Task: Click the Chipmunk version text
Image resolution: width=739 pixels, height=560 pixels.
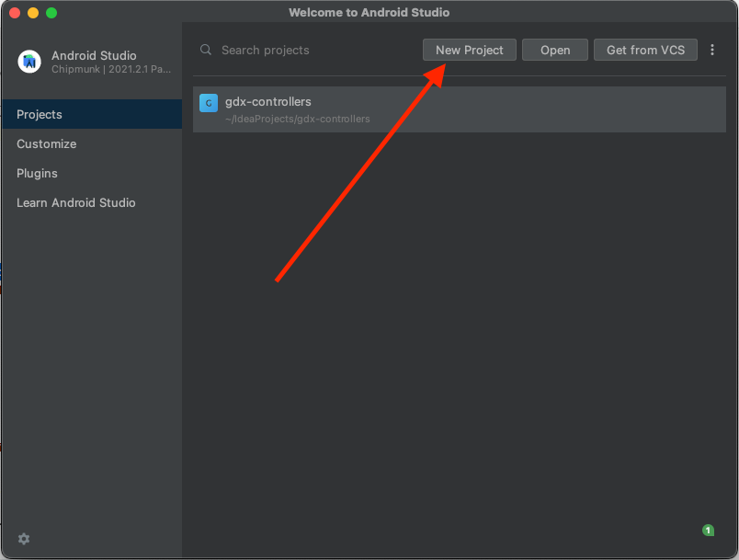Action: [x=111, y=69]
